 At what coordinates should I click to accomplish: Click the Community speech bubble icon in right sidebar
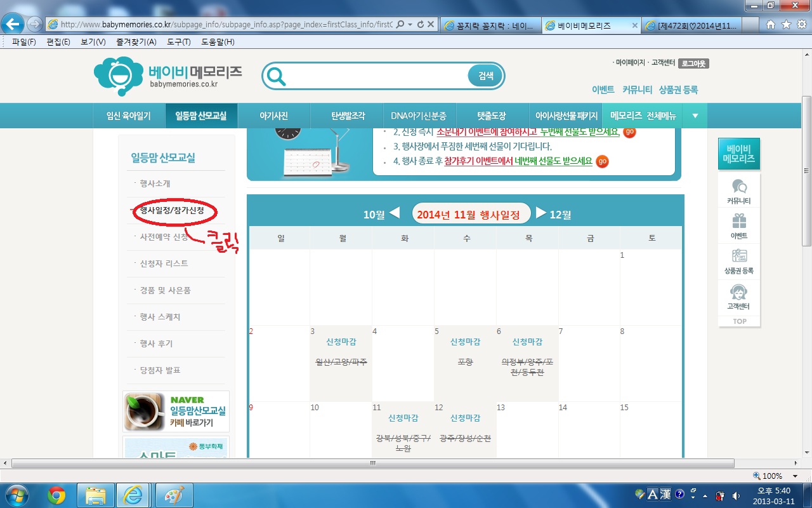tap(739, 187)
